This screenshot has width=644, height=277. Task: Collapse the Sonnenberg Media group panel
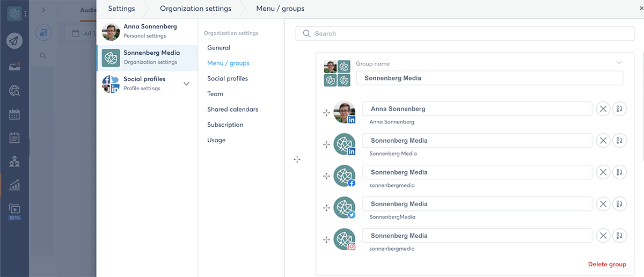tap(620, 63)
